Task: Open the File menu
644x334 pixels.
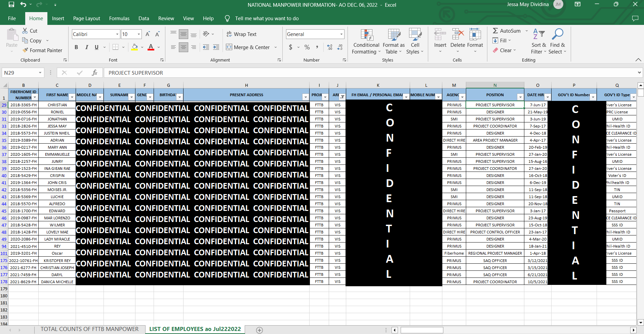Action: (x=12, y=18)
